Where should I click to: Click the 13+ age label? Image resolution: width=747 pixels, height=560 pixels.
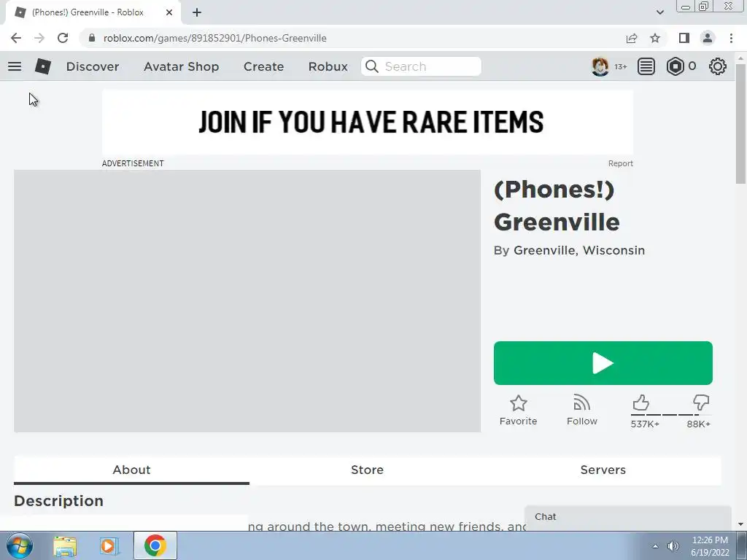coord(620,66)
